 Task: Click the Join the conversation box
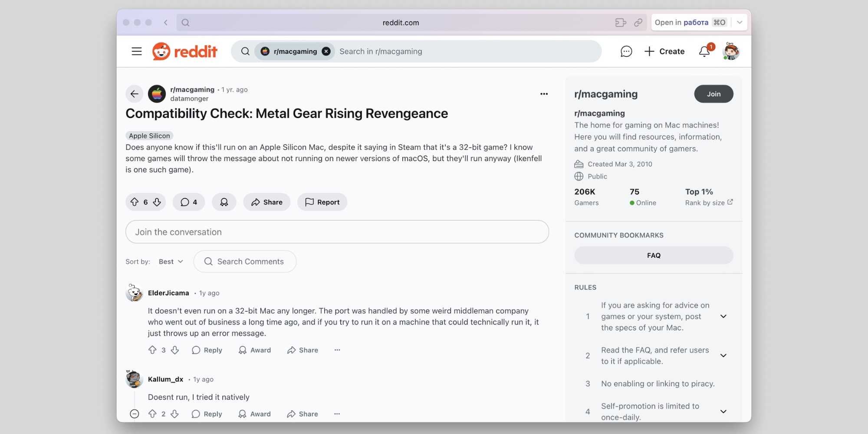click(x=337, y=232)
